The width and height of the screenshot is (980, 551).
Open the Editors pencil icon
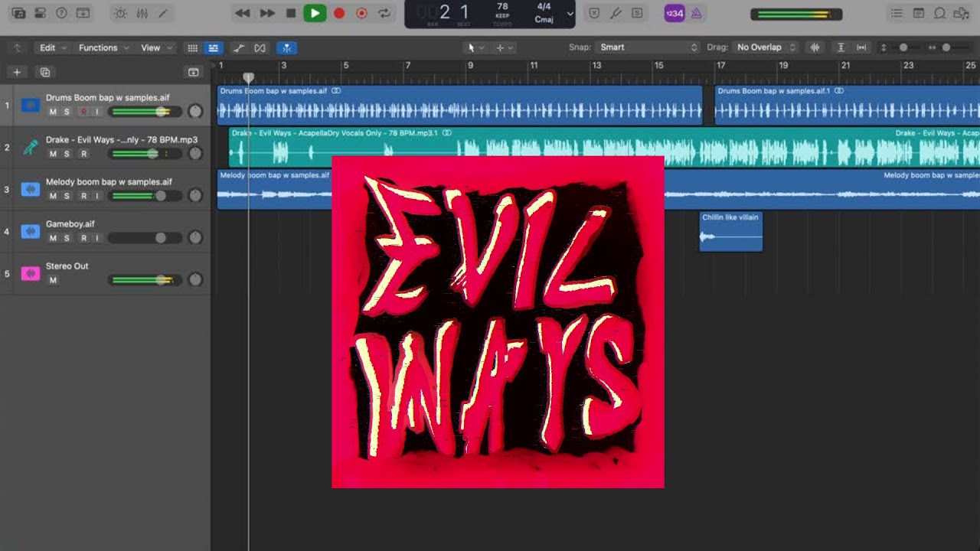(x=163, y=13)
